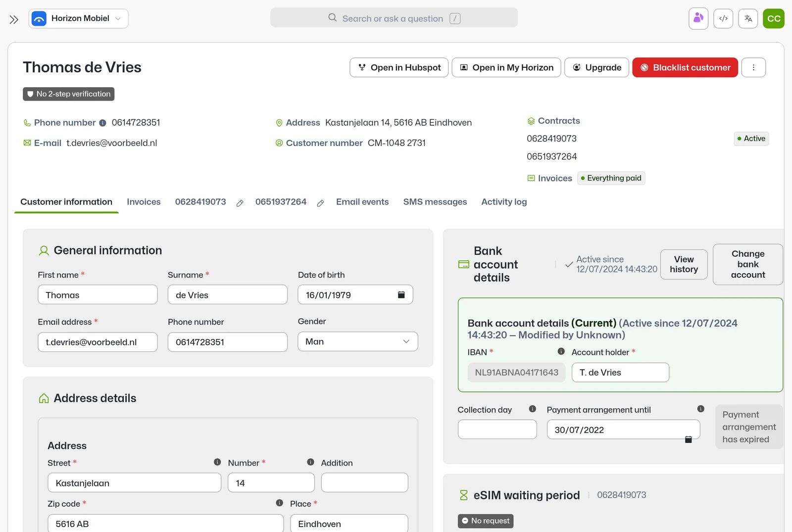Open the 0628419073 tab

click(x=200, y=202)
